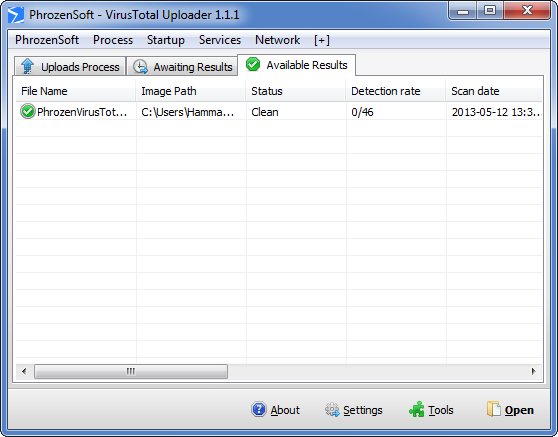Maximize the VirusTotal Uploader window
The width and height of the screenshot is (558, 437).
(490, 11)
